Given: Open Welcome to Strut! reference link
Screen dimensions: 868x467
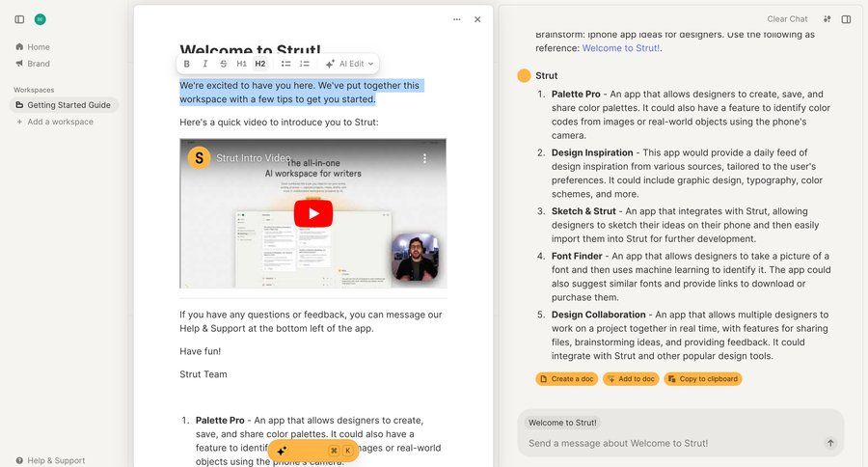Looking at the screenshot, I should [x=620, y=48].
